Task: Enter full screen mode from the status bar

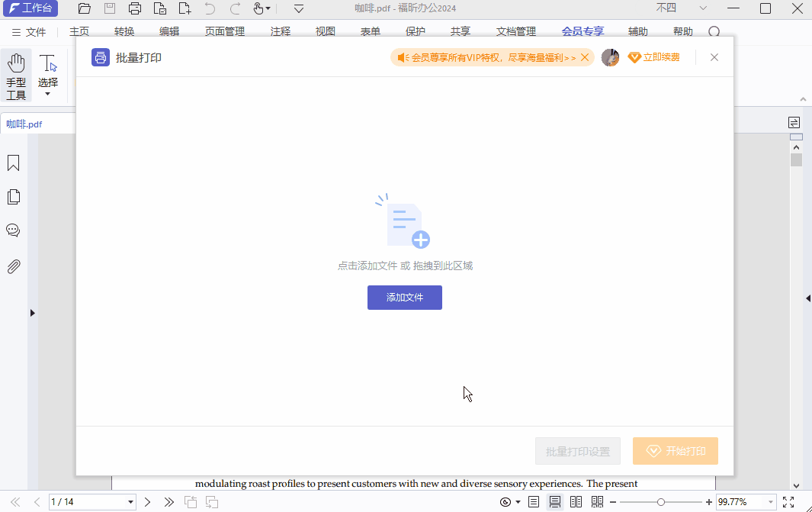Action: [788, 501]
